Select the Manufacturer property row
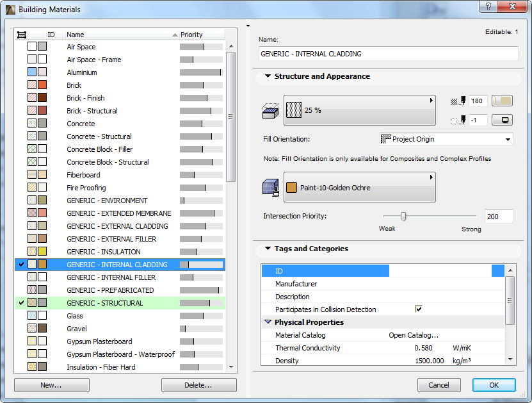 click(383, 284)
